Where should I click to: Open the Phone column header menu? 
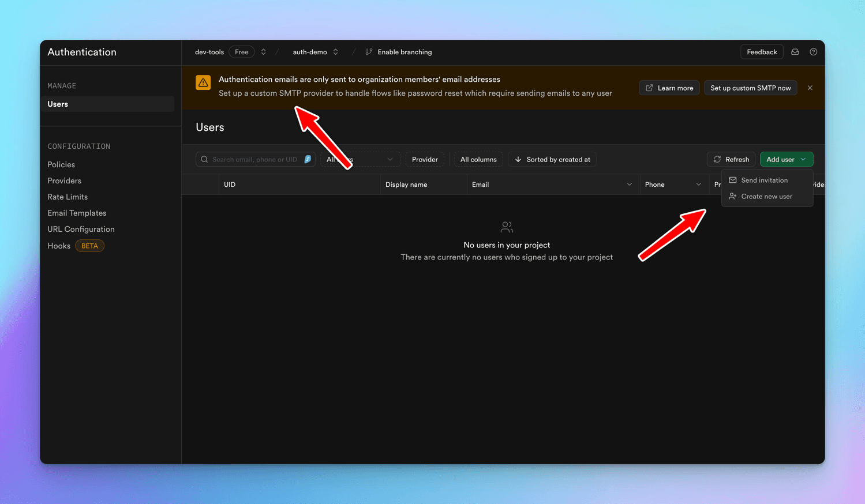click(698, 185)
